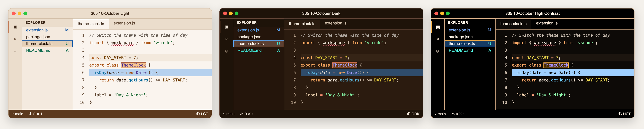Open README.md in Dark window explorer
The width and height of the screenshot is (644, 129).
(258, 50)
